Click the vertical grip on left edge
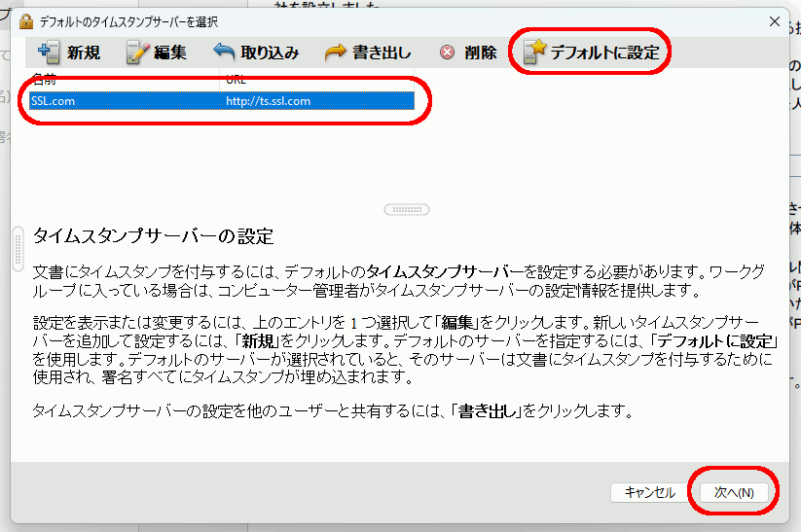Screen dimensions: 801x532 [x=18, y=249]
